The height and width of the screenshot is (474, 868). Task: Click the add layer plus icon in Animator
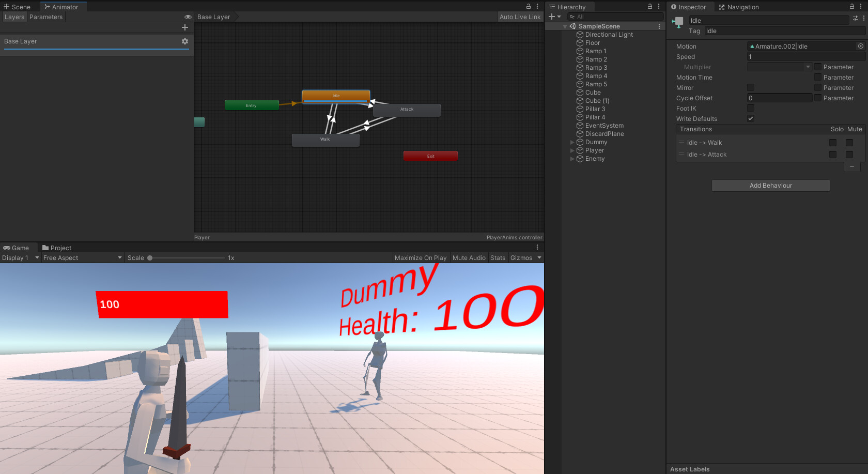pos(184,27)
